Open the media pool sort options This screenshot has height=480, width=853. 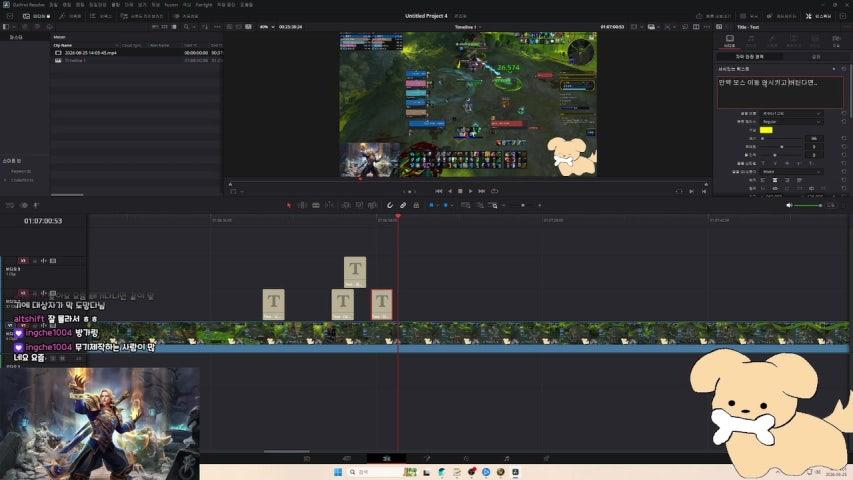tap(206, 27)
